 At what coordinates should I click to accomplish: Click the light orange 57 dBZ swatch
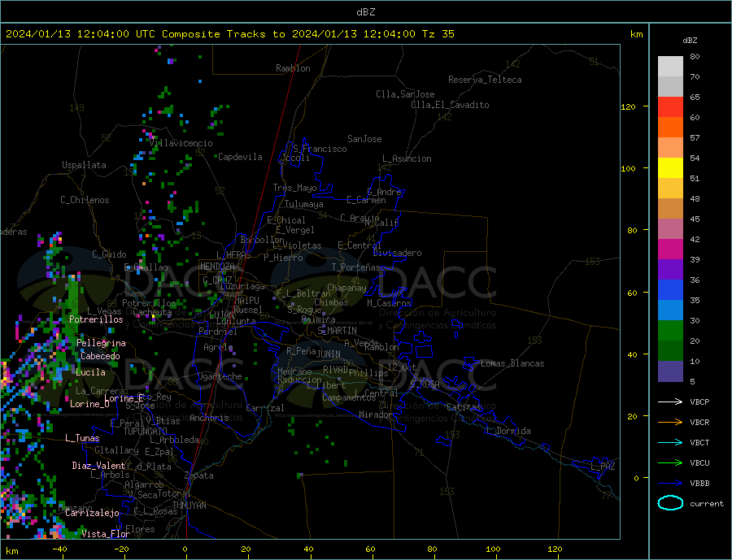(670, 147)
